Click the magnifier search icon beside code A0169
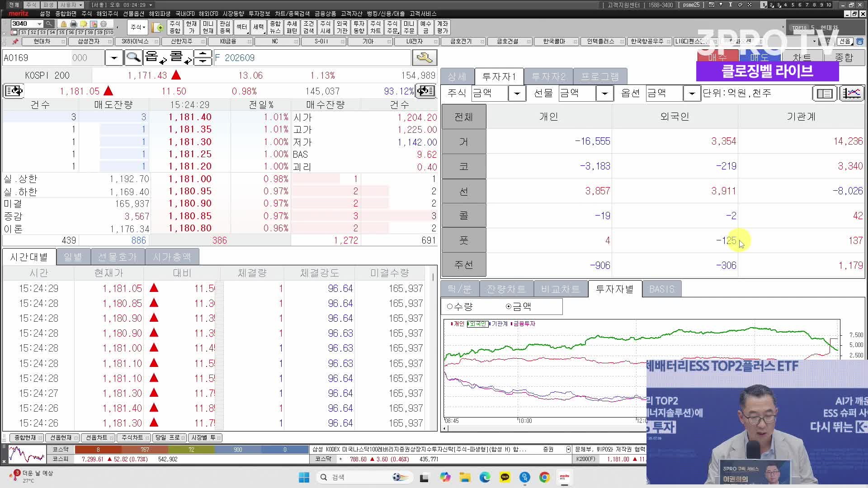 click(x=133, y=58)
